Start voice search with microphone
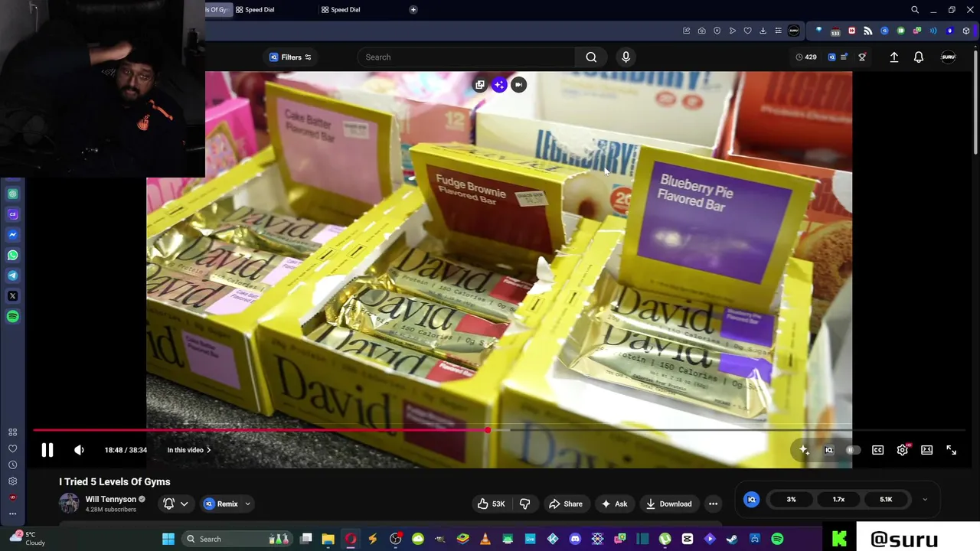 (626, 57)
